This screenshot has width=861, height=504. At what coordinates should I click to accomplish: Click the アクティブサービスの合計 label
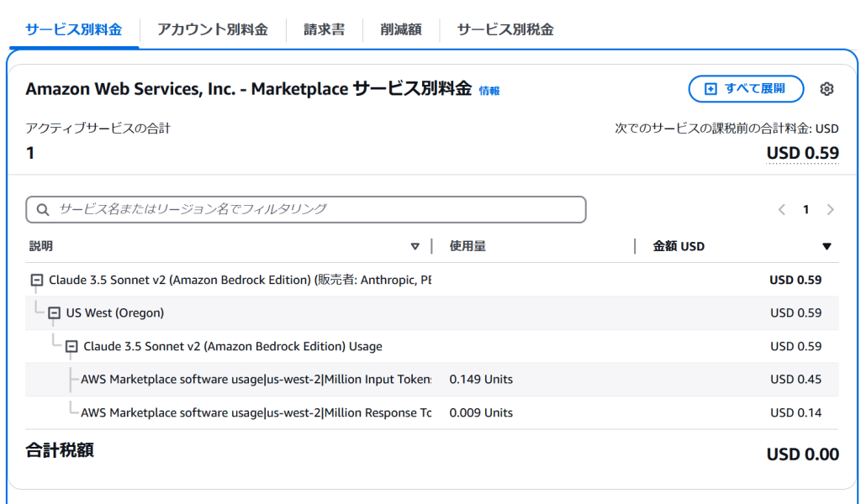[x=98, y=129]
